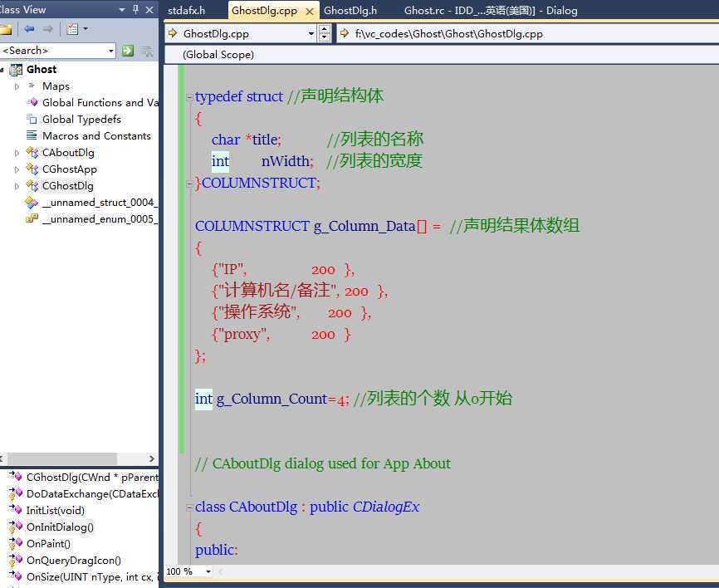The height and width of the screenshot is (588, 719).
Task: Click the Class View forward navigation arrow
Action: [x=47, y=29]
